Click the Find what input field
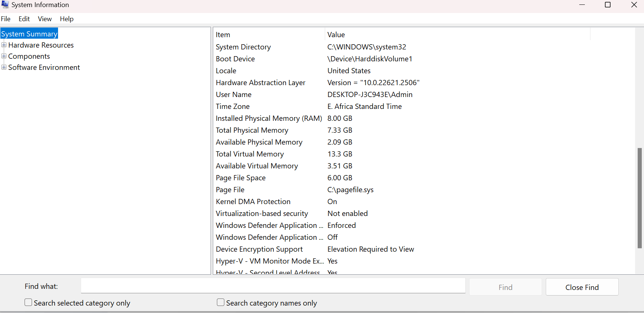This screenshot has width=644, height=313. pyautogui.click(x=273, y=286)
